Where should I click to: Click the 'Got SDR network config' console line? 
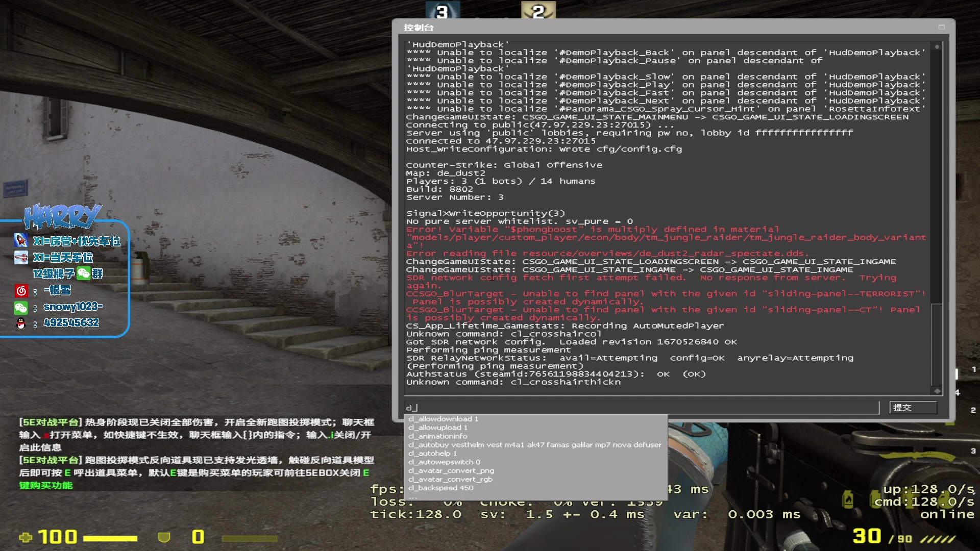572,342
